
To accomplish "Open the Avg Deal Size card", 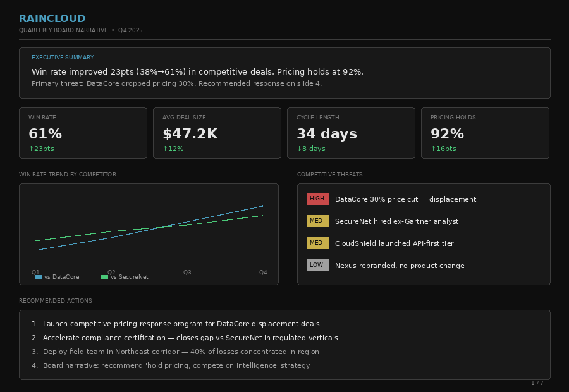I will point(217,133).
